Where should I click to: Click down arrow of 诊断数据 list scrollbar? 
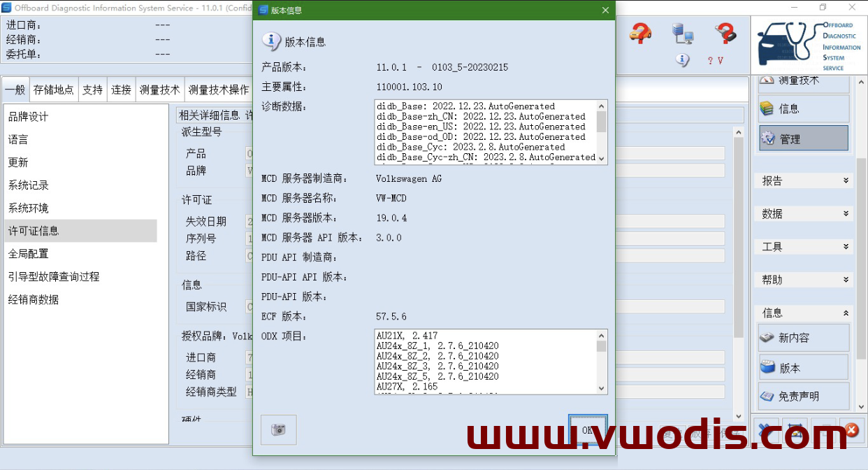(602, 159)
